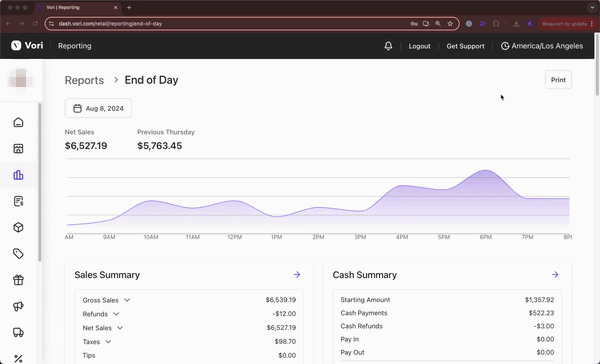The image size is (600, 364).
Task: Open Sales Summary details arrow
Action: pos(297,274)
